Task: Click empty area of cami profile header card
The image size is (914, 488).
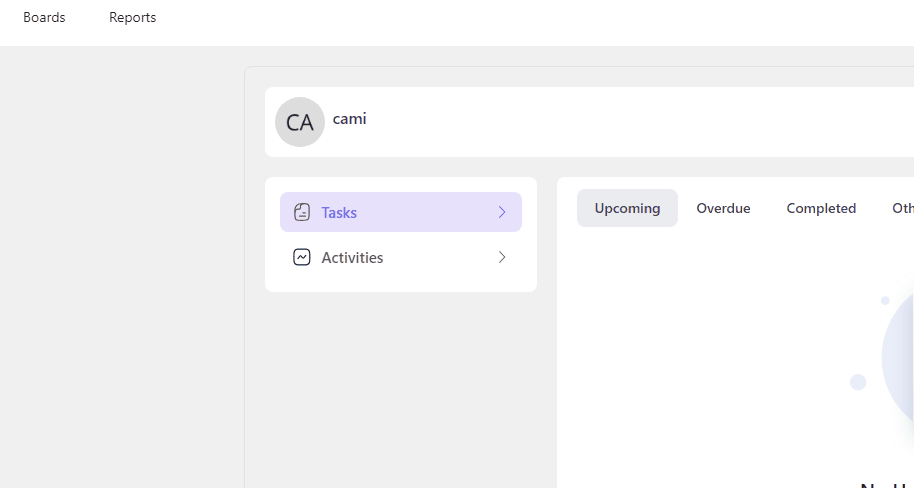Action: coord(641,122)
